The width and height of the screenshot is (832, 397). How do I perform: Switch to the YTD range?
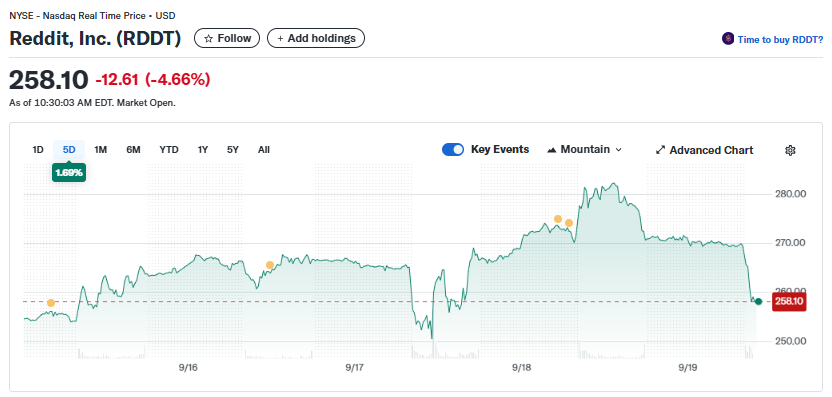[x=169, y=150]
